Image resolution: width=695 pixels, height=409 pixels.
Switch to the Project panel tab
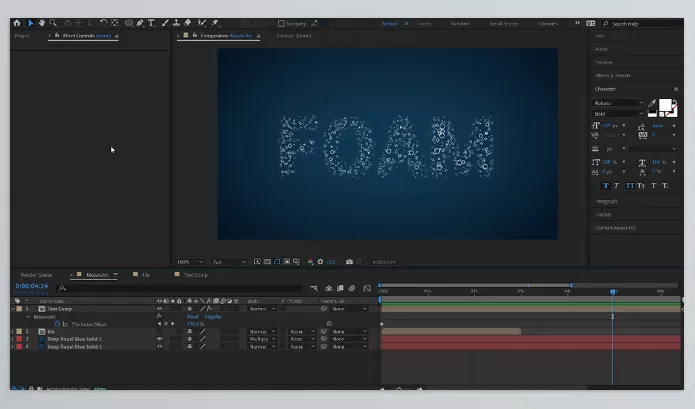22,35
